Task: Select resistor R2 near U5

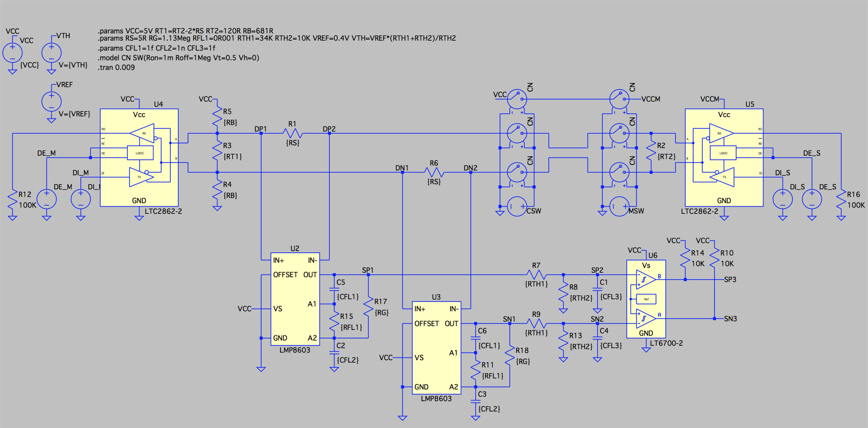Action: point(651,151)
